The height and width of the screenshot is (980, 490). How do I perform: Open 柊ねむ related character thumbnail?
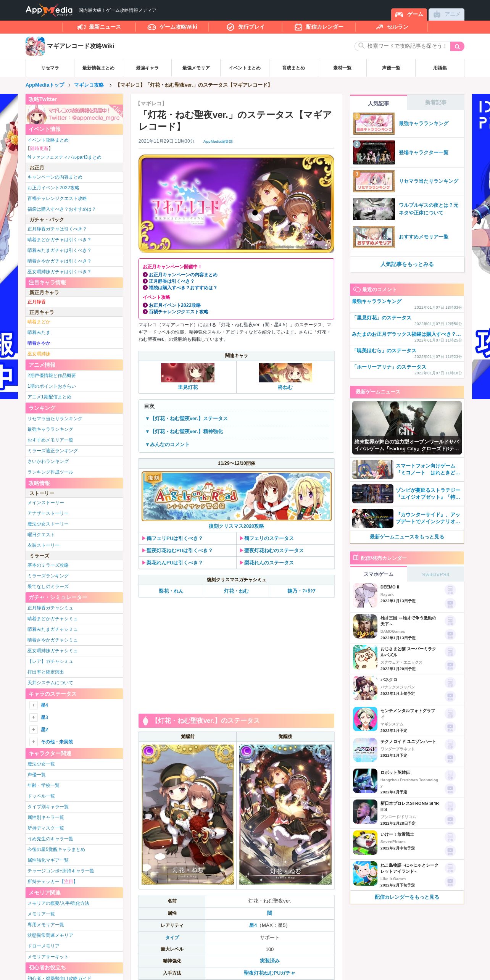285,373
